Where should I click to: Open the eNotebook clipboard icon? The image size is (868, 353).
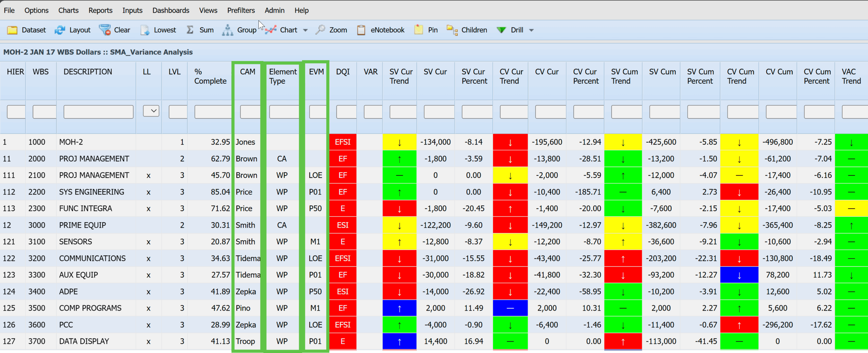361,30
